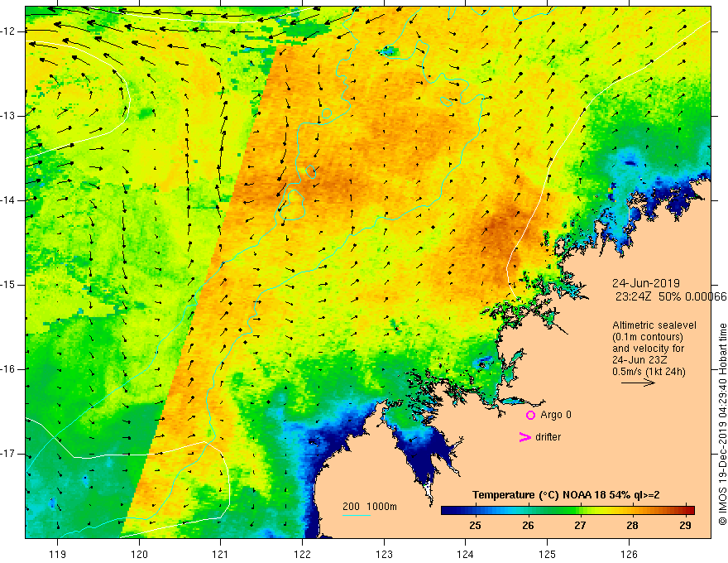The image size is (728, 563).
Task: Click the longitude axis label 123
Action: click(384, 554)
